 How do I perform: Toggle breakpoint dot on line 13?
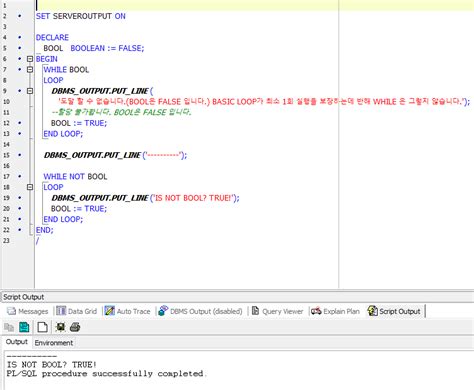coord(20,134)
